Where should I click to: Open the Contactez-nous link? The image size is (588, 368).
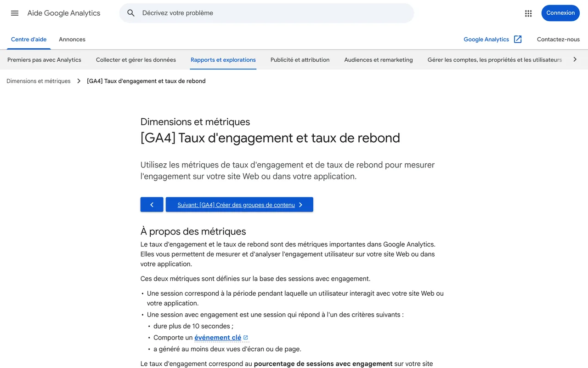tap(558, 40)
